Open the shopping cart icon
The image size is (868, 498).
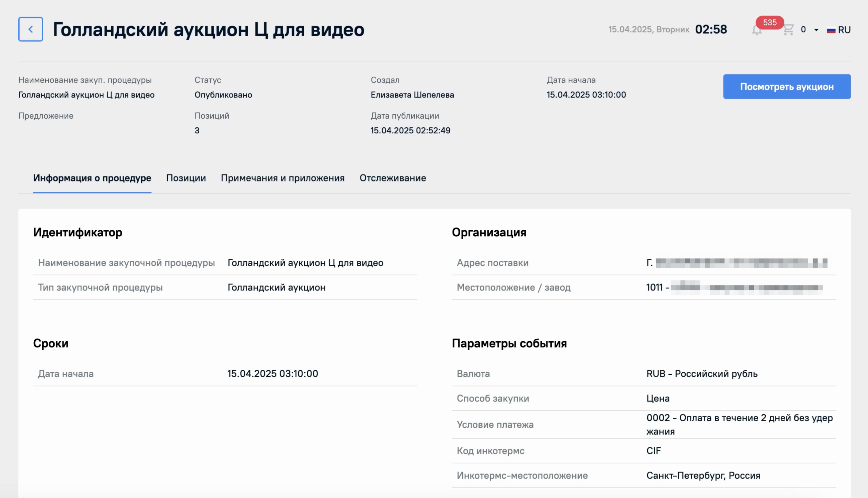[788, 30]
